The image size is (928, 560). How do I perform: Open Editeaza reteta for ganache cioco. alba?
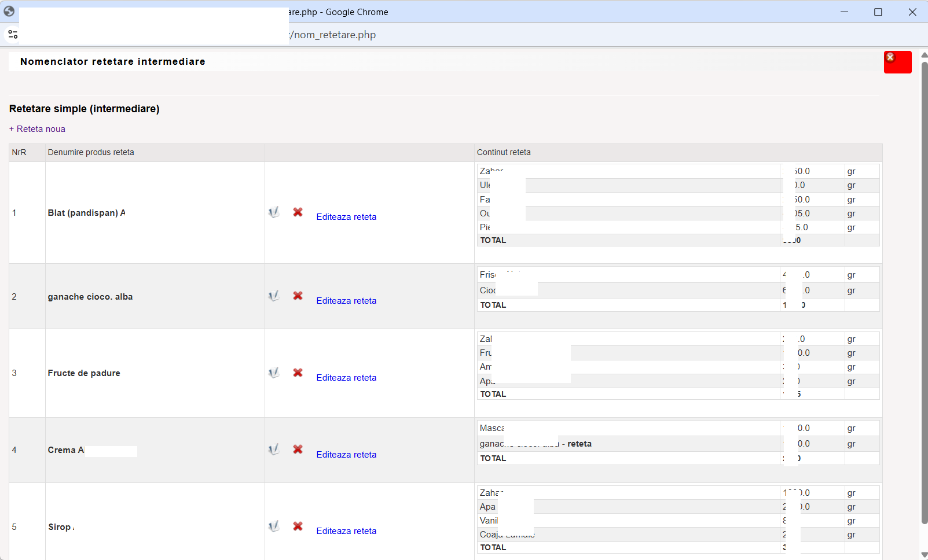(x=346, y=301)
